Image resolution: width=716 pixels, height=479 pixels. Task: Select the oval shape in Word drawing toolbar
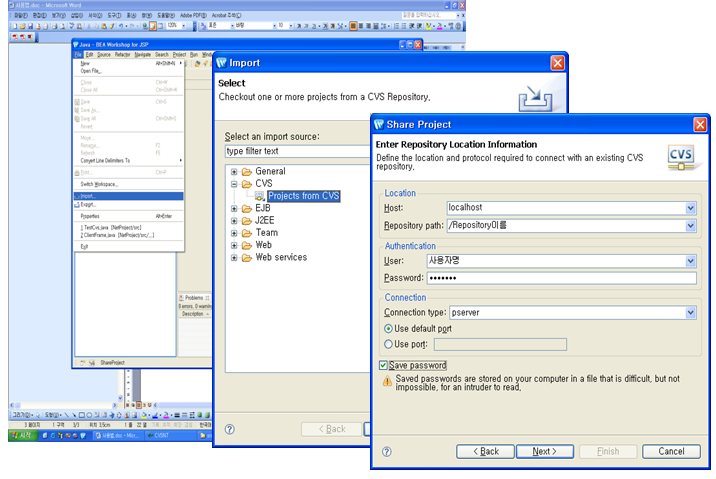[90, 415]
